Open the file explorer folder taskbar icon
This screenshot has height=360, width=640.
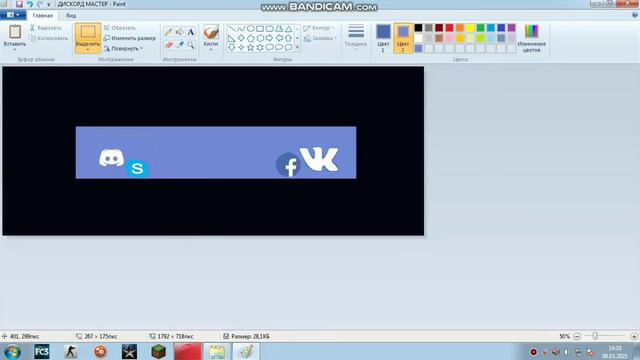(217, 351)
